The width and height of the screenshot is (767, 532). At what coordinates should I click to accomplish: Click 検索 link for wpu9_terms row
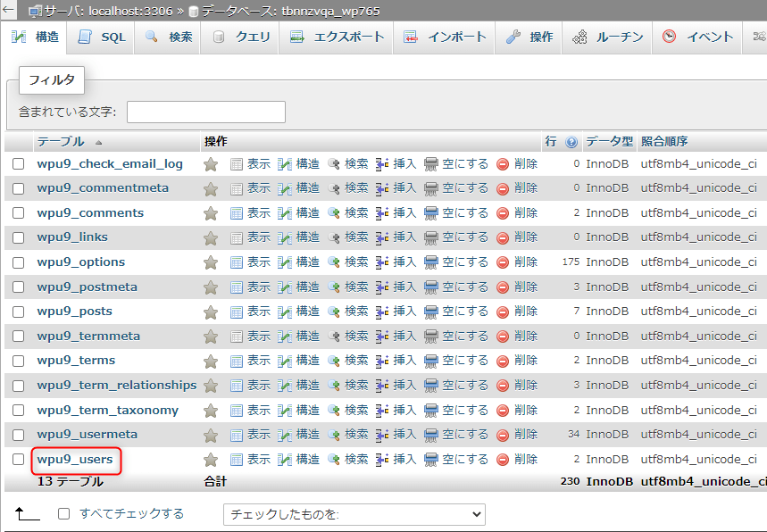(x=356, y=361)
